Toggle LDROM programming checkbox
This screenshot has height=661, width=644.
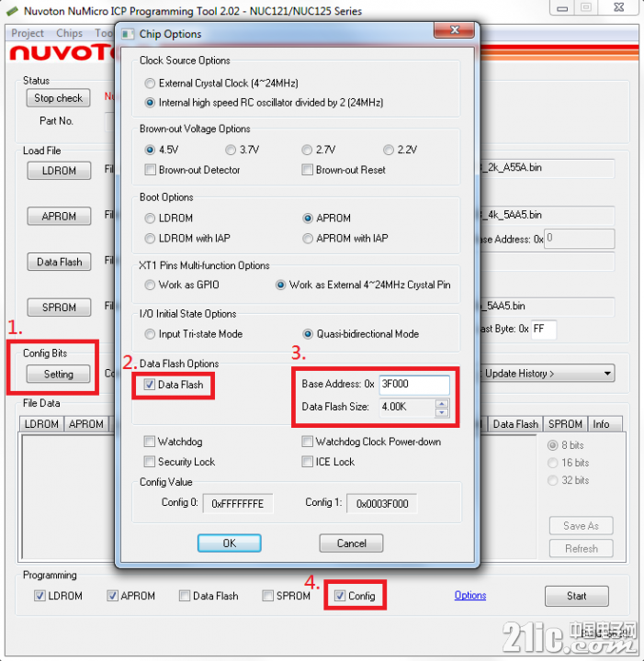tap(40, 596)
